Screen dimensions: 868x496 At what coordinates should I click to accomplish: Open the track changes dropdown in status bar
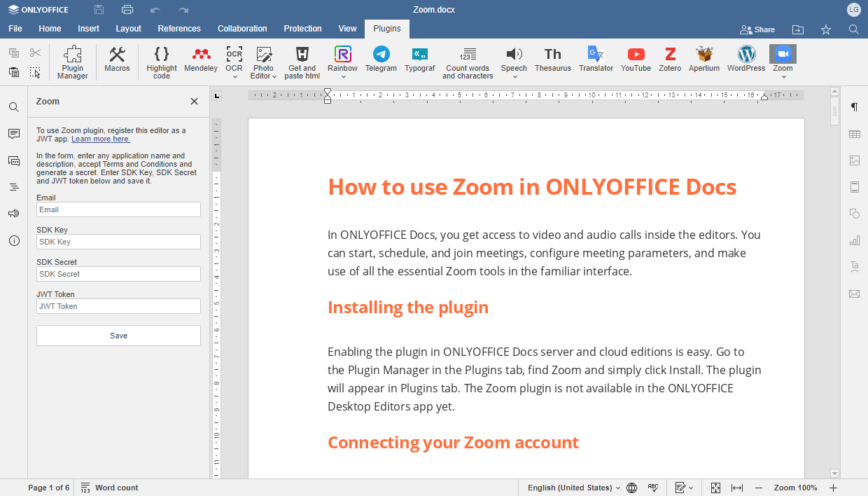(684, 488)
